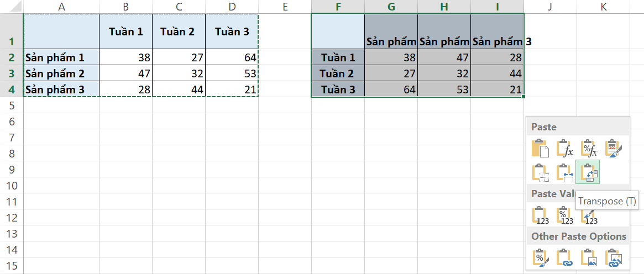The width and height of the screenshot is (644, 274).
Task: Select column E header
Action: click(285, 6)
